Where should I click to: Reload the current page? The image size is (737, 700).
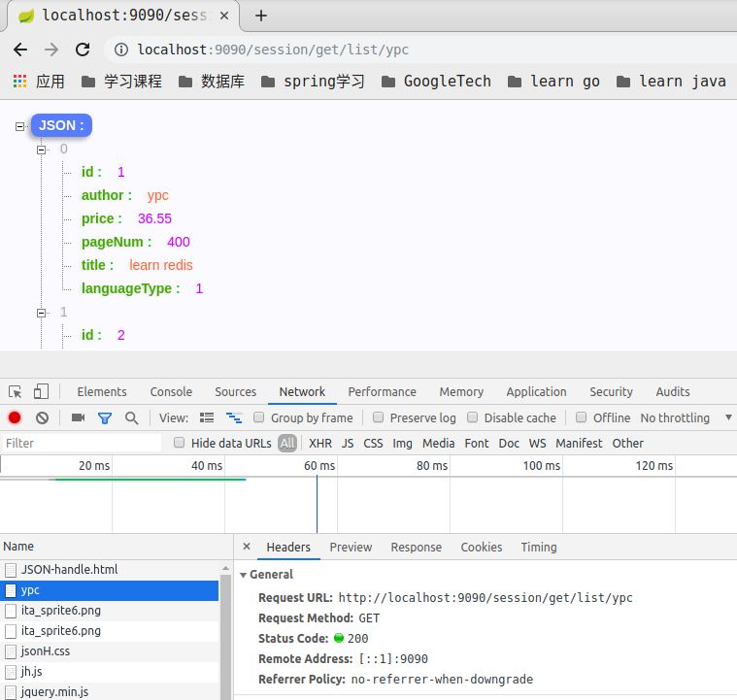pyautogui.click(x=83, y=50)
